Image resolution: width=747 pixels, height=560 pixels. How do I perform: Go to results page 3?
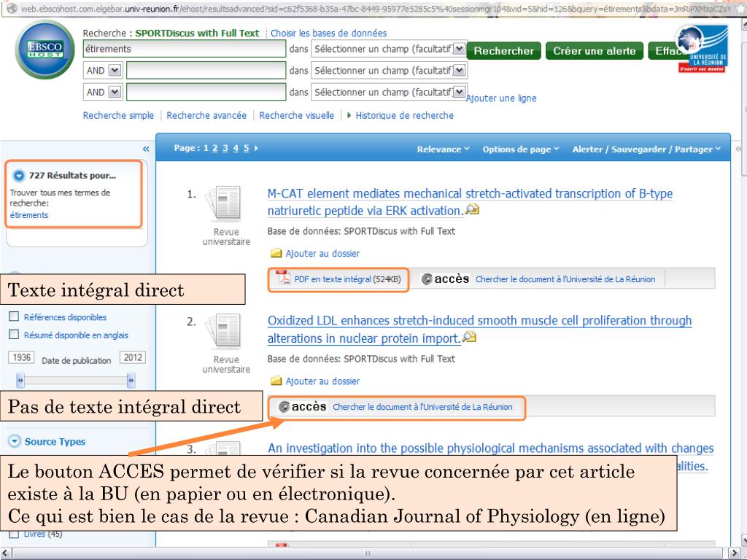[225, 148]
